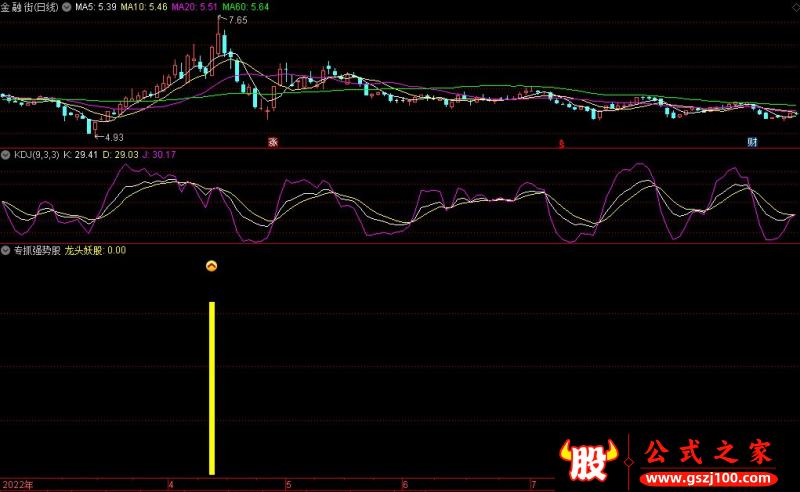Click the MA60: 5.64 label

pos(245,7)
